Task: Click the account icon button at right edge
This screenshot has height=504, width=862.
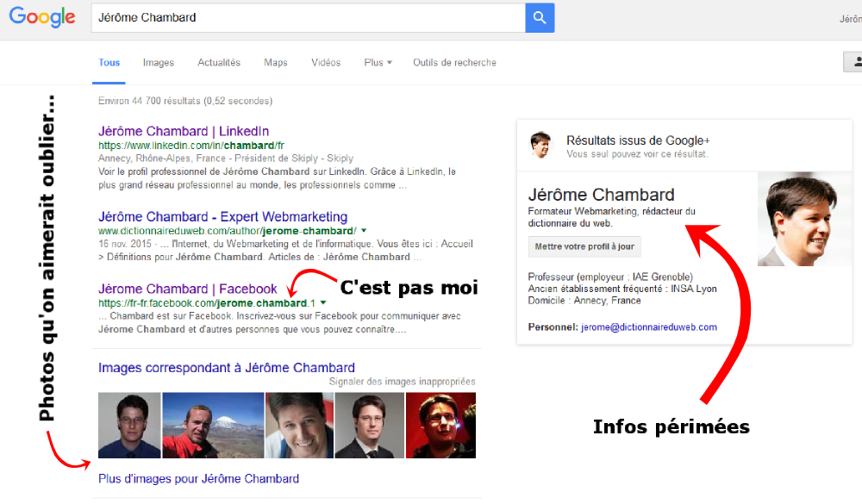Action: pos(853,62)
